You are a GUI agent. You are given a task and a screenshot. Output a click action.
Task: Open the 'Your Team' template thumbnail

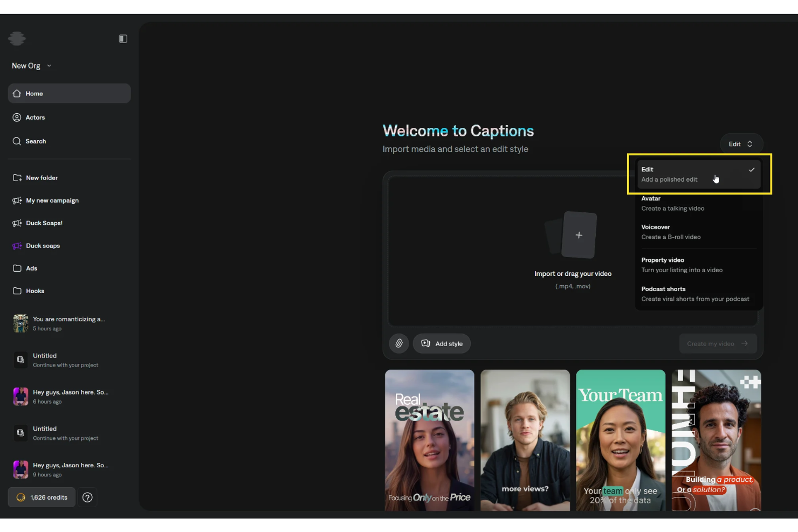click(621, 440)
